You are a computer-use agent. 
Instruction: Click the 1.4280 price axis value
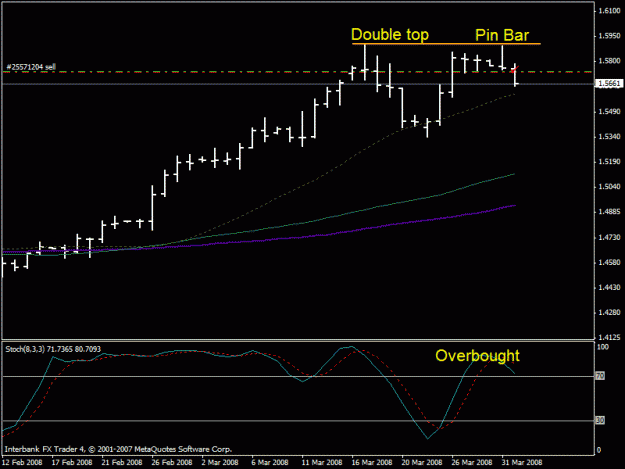(x=609, y=312)
